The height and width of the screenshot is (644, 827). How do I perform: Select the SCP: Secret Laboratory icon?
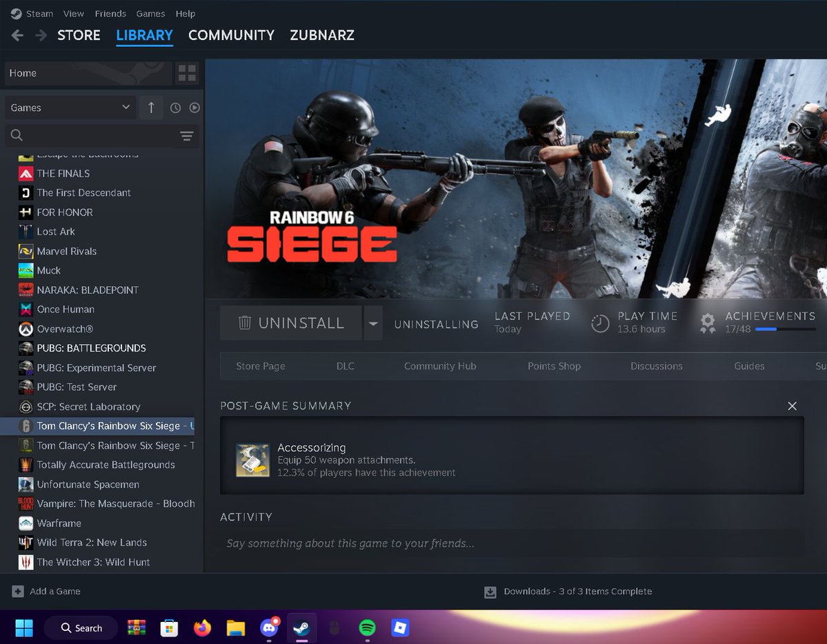click(26, 407)
